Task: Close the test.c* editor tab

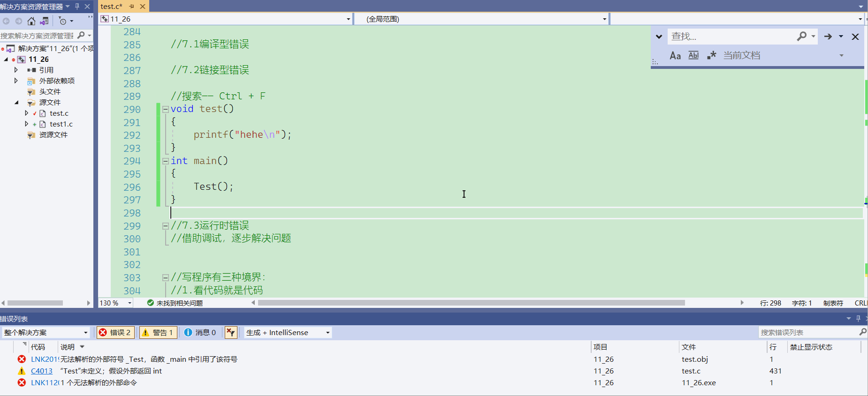Action: [x=143, y=6]
